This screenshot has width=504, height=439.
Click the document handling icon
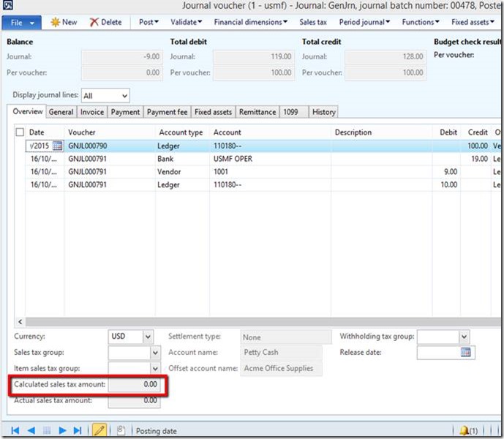coord(121,430)
